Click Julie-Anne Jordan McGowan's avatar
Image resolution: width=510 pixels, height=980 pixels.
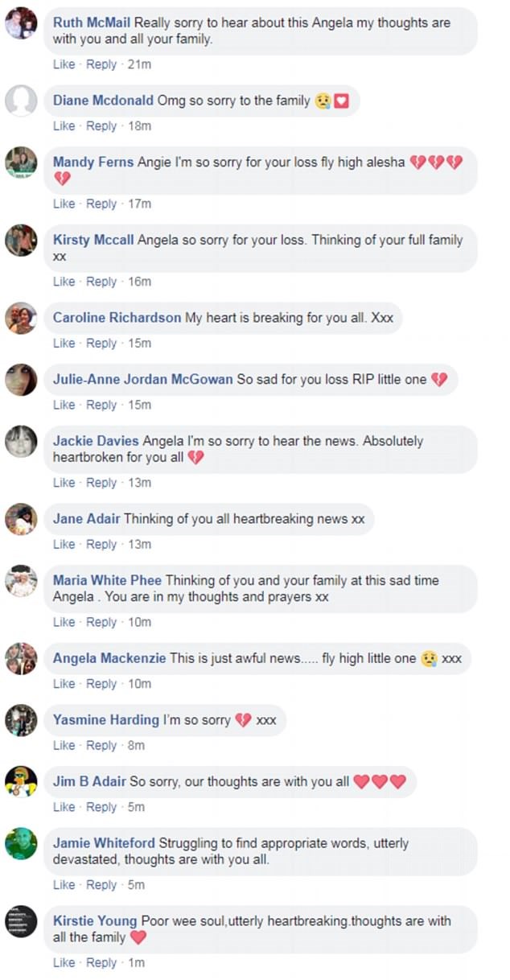click(x=21, y=380)
